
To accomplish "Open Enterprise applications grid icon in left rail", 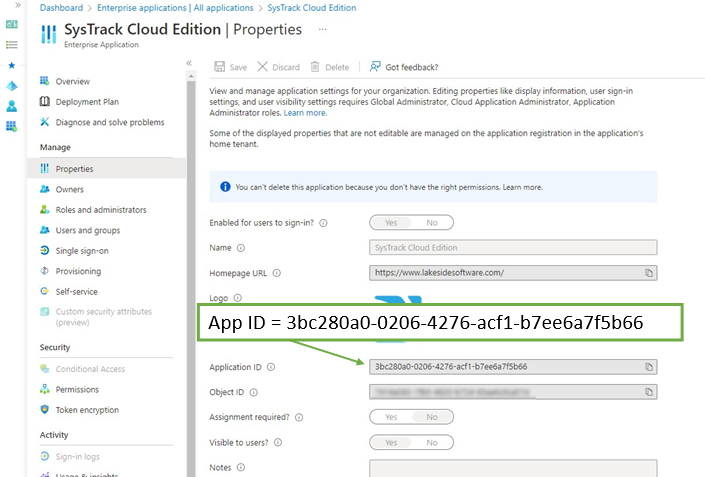I will [x=12, y=126].
